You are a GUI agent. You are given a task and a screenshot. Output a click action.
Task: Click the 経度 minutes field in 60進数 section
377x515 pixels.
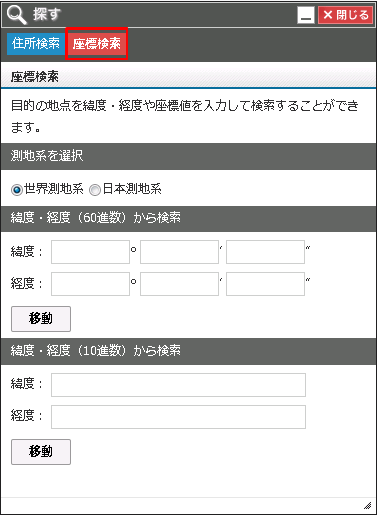pos(179,284)
